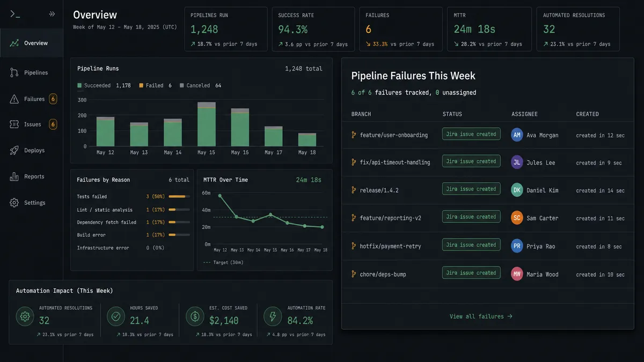Click Sam Carter's SC avatar
This screenshot has width=644, height=362.
pos(517,218)
